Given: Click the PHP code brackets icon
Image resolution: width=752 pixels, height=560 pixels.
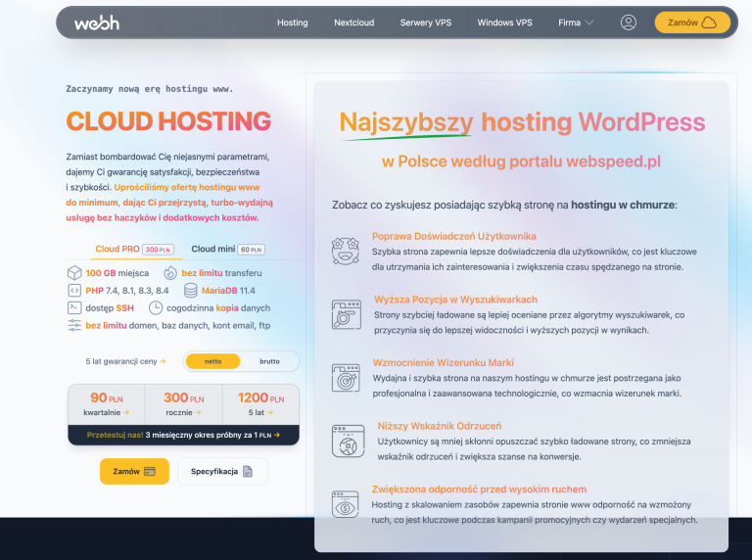Looking at the screenshot, I should (74, 291).
